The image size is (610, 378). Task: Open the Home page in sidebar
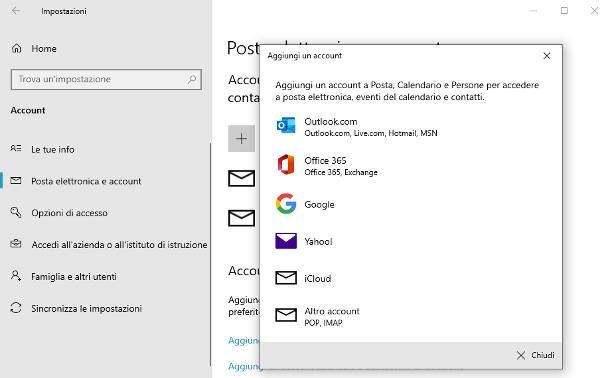(x=44, y=49)
